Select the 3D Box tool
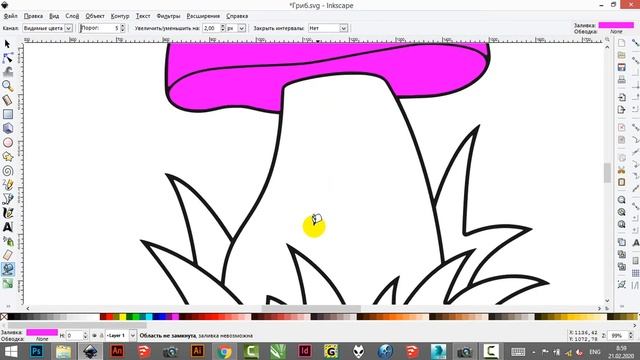 pos(7,128)
